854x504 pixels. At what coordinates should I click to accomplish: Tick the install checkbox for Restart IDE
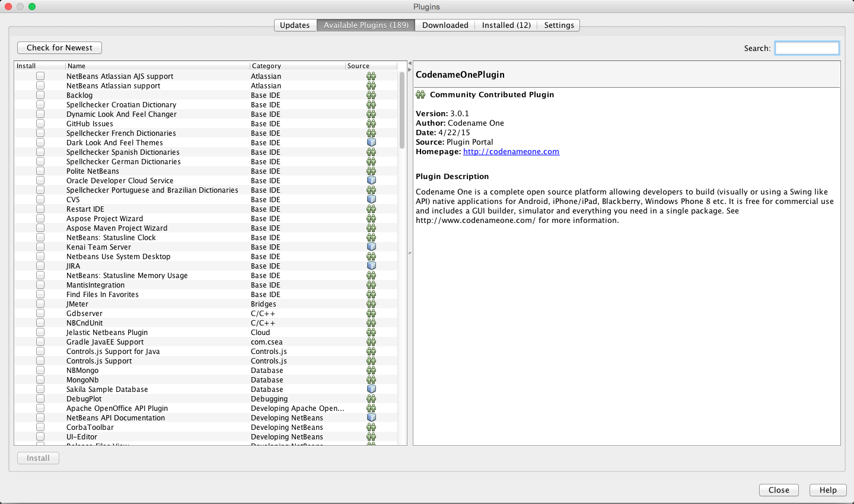(x=40, y=209)
